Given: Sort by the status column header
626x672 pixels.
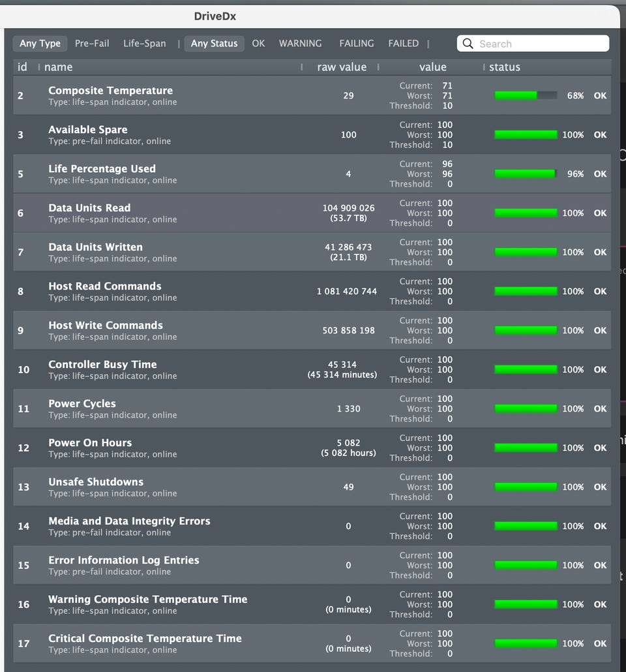Looking at the screenshot, I should coord(505,67).
